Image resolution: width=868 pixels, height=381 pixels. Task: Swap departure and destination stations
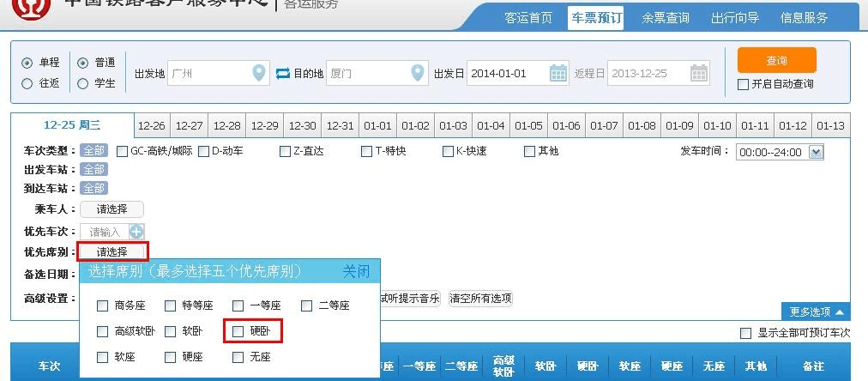(283, 74)
